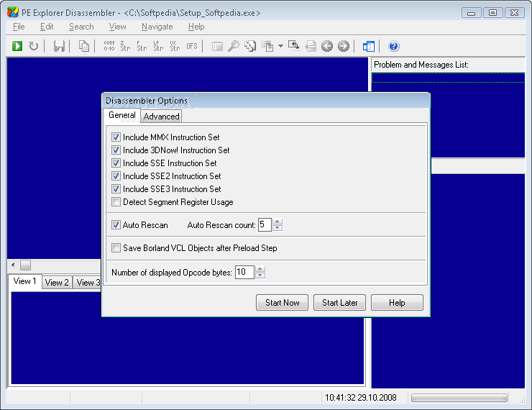Image resolution: width=532 pixels, height=410 pixels.
Task: Decrease displayed Opcode bytes down arrow
Action: (260, 275)
